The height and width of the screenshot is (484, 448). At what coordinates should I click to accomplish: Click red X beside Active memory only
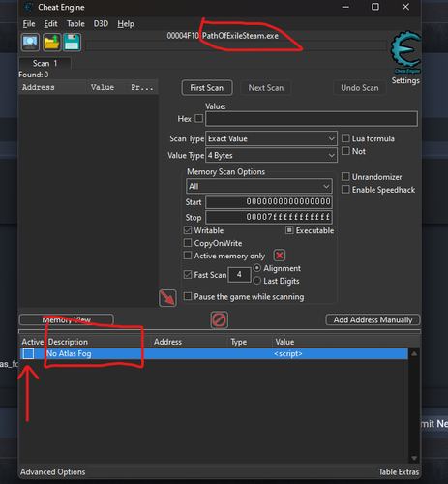pos(280,256)
